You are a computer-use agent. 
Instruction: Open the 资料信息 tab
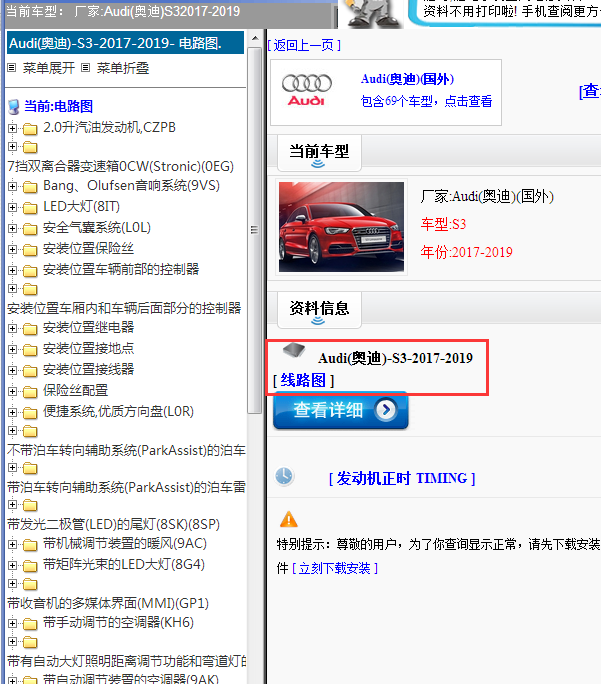(319, 310)
